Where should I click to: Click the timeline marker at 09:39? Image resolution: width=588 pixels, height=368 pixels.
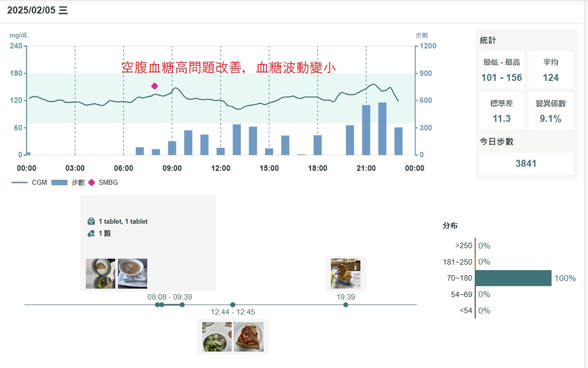(x=182, y=305)
